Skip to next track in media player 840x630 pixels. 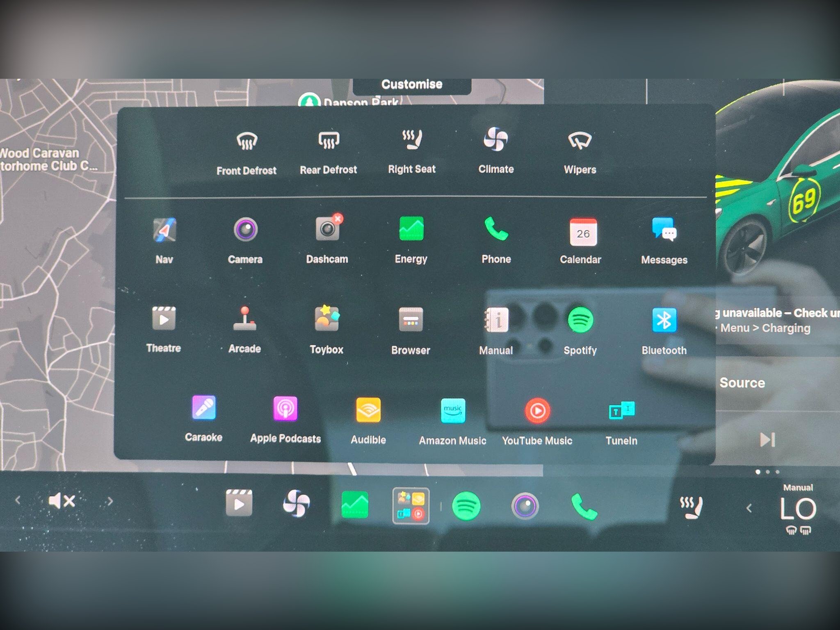pos(767,440)
